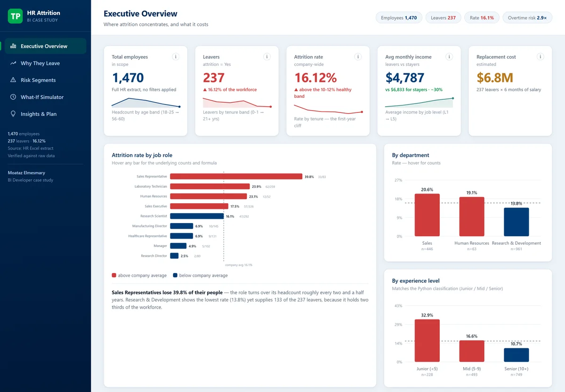This screenshot has height=392, width=565.
Task: Click the 32.9% Junior rate label
Action: tap(427, 315)
